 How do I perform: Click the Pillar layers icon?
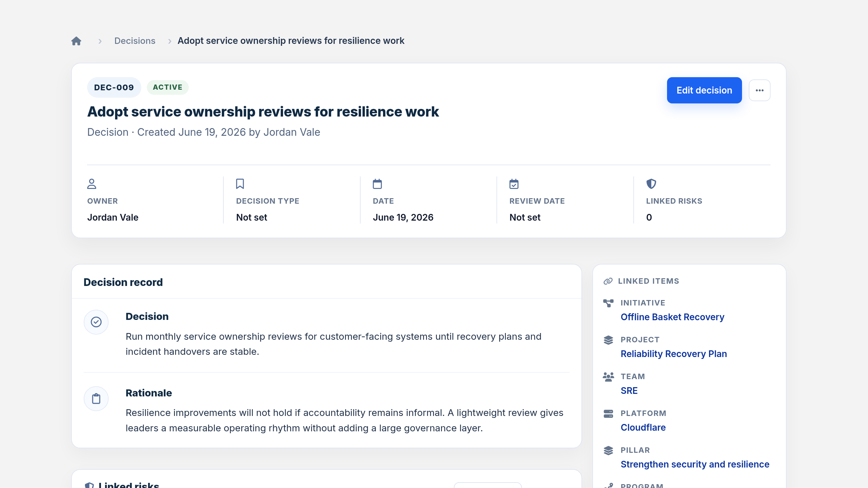(x=608, y=450)
